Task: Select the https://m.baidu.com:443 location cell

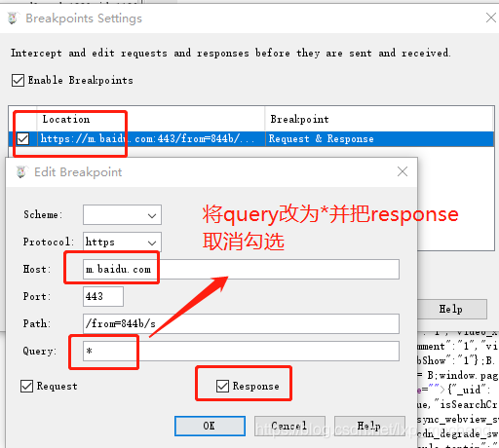Action: click(x=151, y=138)
